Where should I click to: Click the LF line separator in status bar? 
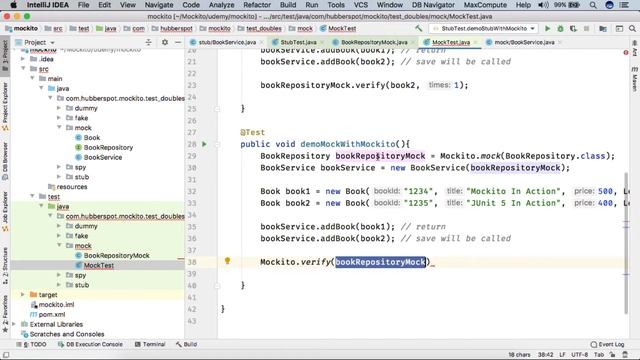(562, 355)
